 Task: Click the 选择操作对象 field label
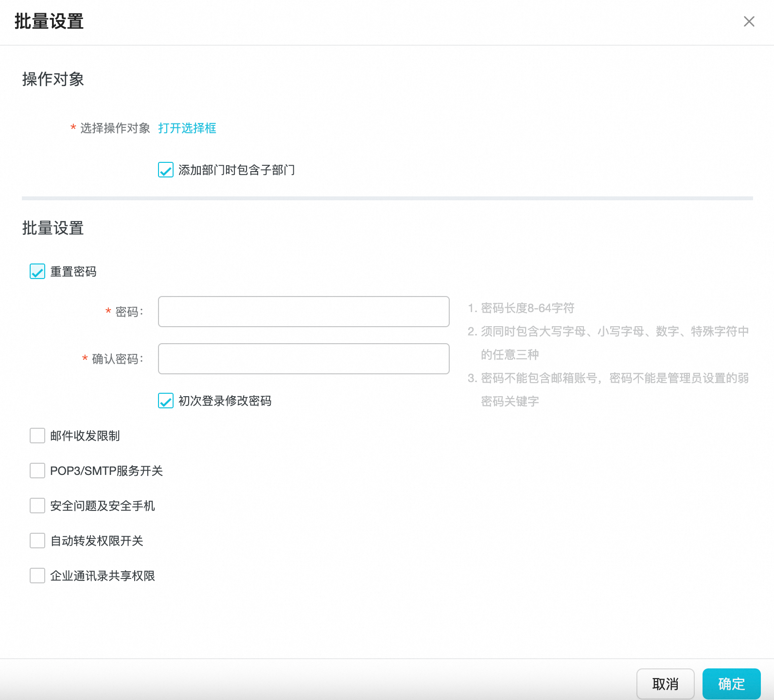[x=115, y=128]
